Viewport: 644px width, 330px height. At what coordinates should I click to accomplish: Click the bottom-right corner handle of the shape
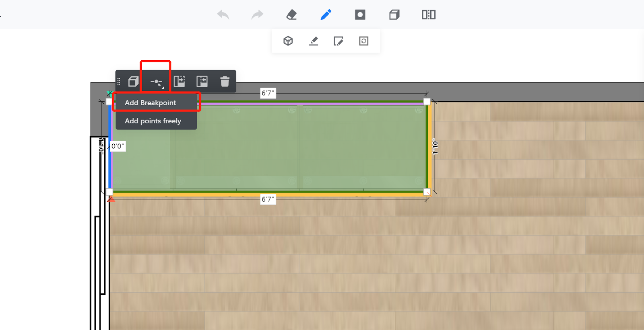[x=427, y=192]
